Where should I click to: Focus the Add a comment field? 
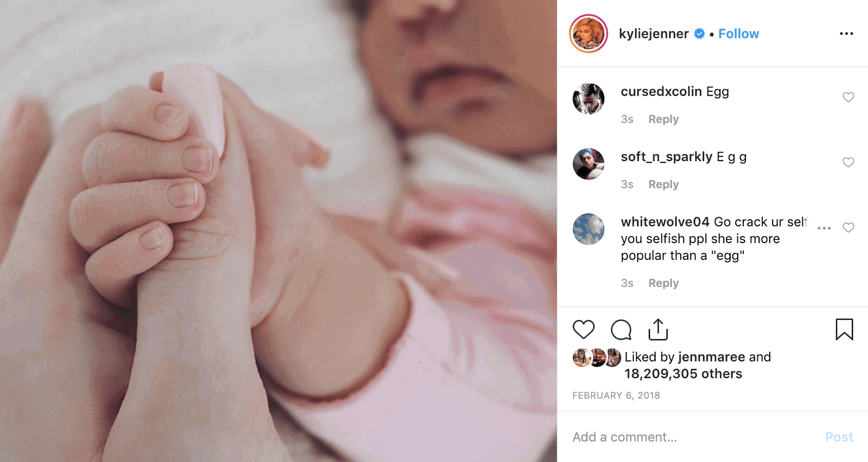(694, 437)
